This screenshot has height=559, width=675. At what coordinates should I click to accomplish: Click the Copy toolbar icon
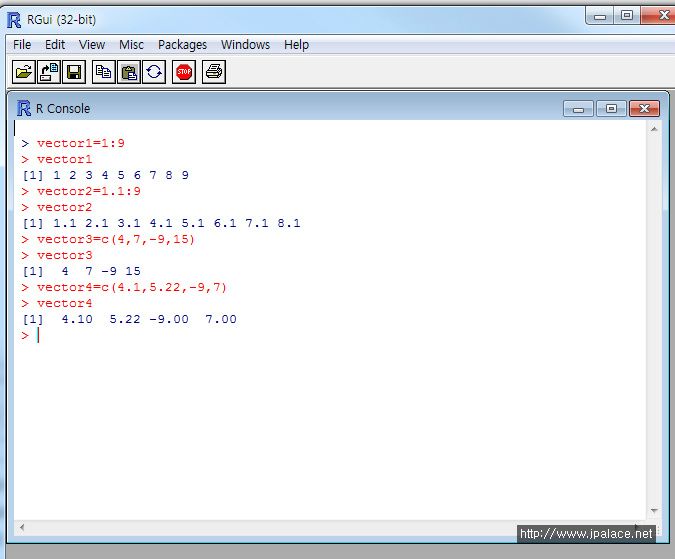click(103, 72)
